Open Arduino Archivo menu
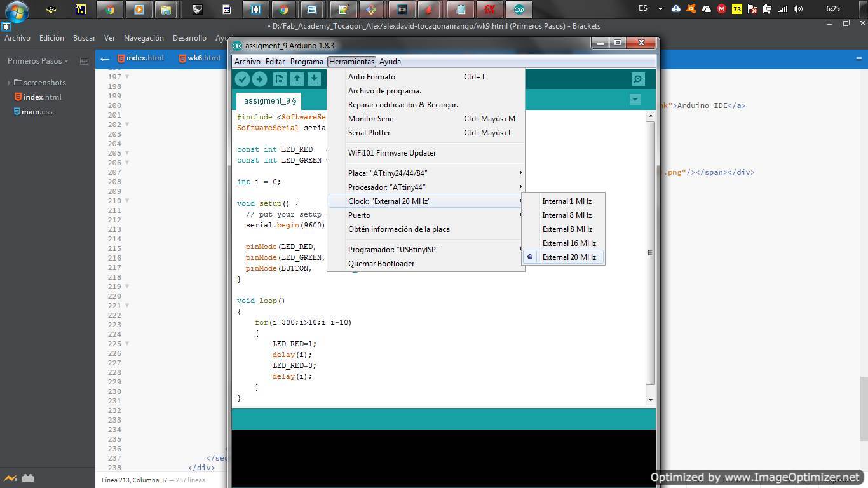This screenshot has width=868, height=488. pyautogui.click(x=247, y=62)
